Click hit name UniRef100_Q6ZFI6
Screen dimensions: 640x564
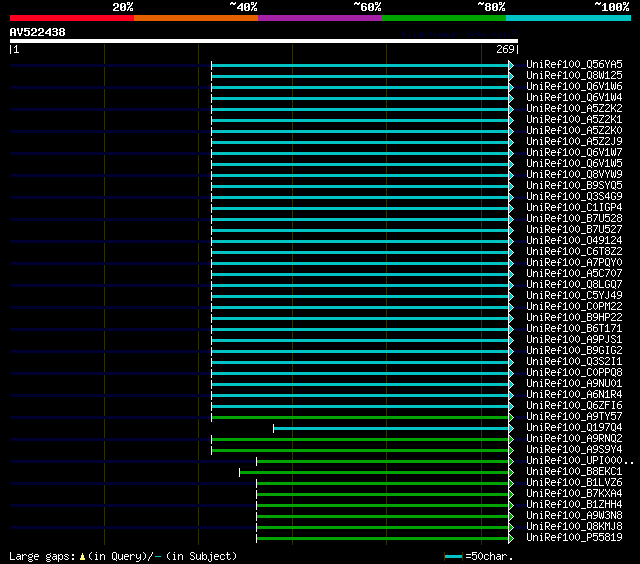pyautogui.click(x=574, y=406)
